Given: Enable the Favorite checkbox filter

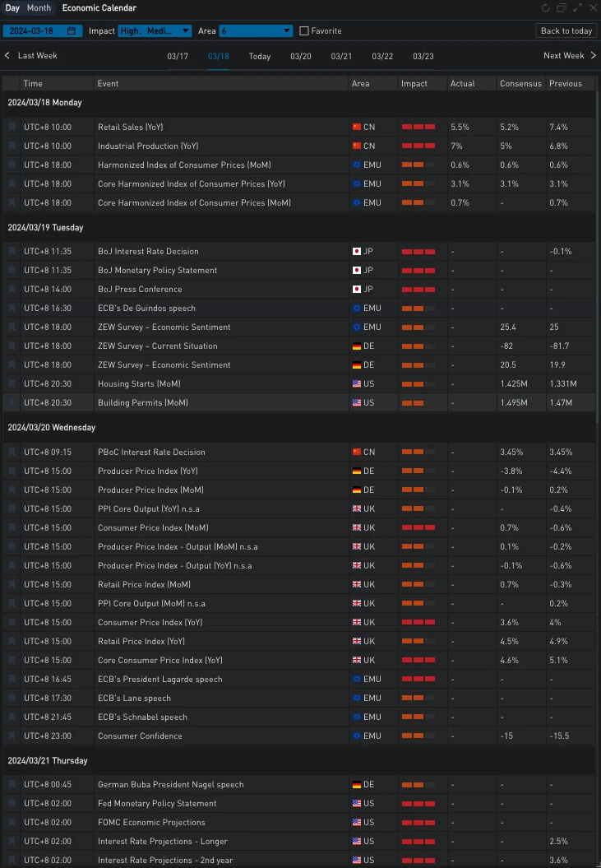Looking at the screenshot, I should pyautogui.click(x=304, y=31).
